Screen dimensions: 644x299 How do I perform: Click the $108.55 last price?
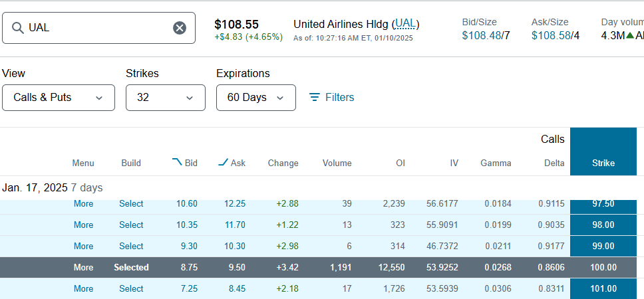click(237, 24)
